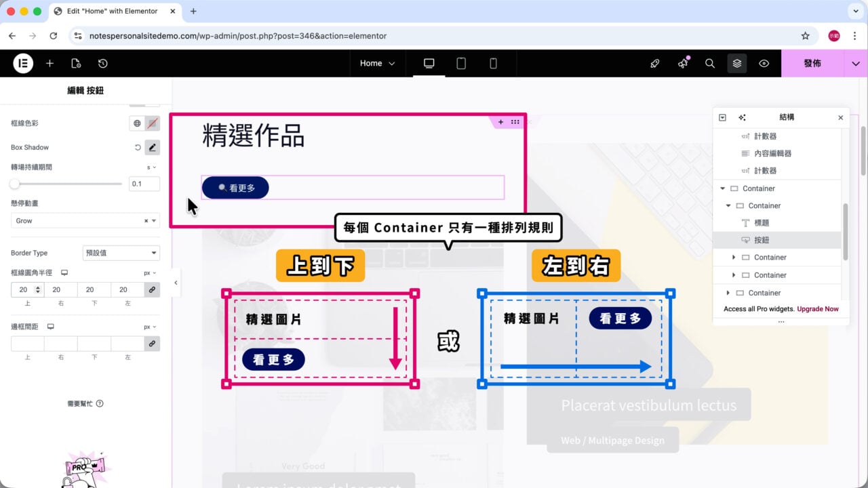The height and width of the screenshot is (488, 868).
Task: Collapse the Container directly above 標題
Action: tap(728, 205)
